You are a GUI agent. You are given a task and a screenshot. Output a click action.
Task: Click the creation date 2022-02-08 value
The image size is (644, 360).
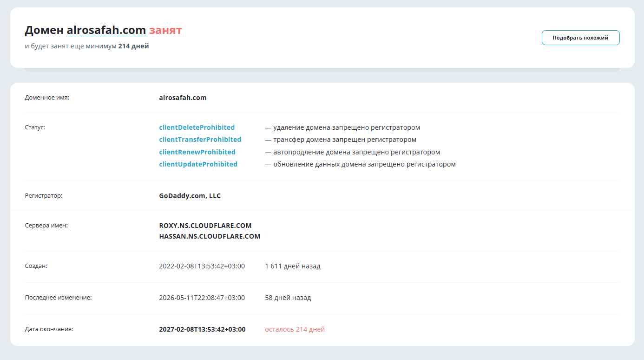202,266
